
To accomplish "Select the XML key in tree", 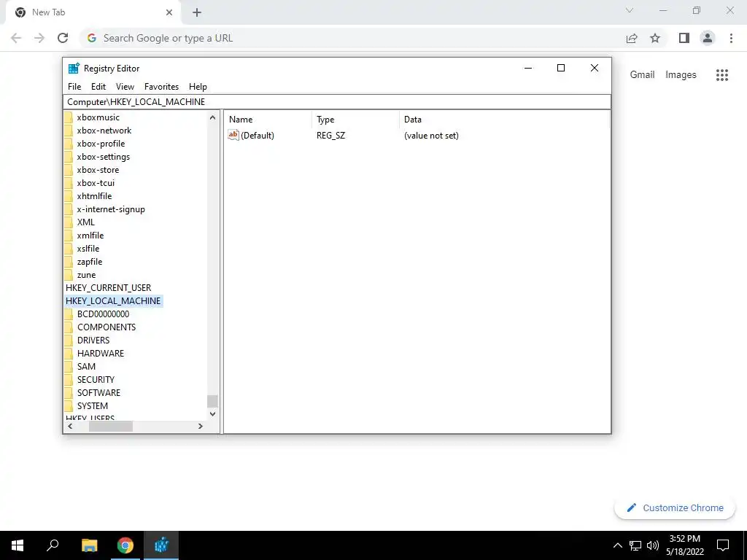I will [x=86, y=222].
